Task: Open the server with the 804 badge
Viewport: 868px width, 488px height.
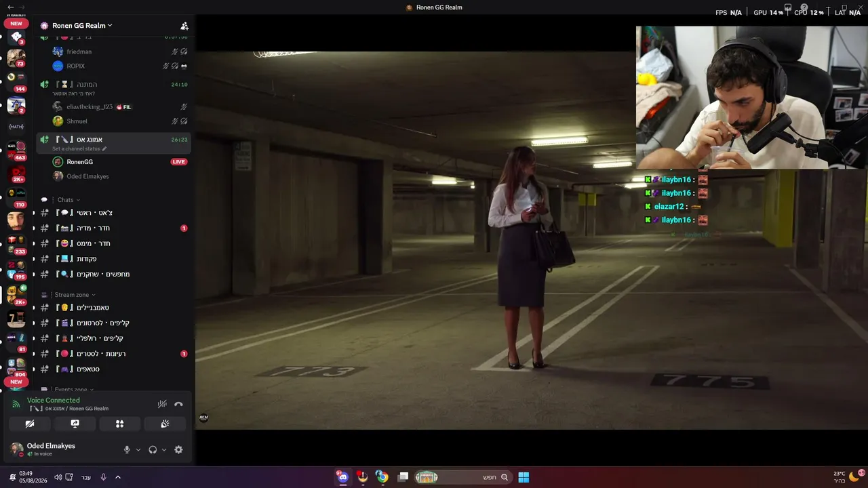Action: click(x=16, y=367)
